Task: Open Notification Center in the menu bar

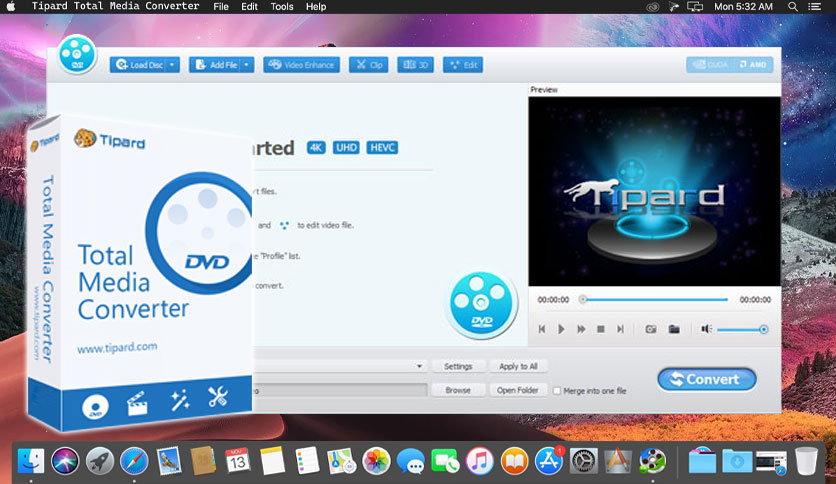Action: (814, 6)
